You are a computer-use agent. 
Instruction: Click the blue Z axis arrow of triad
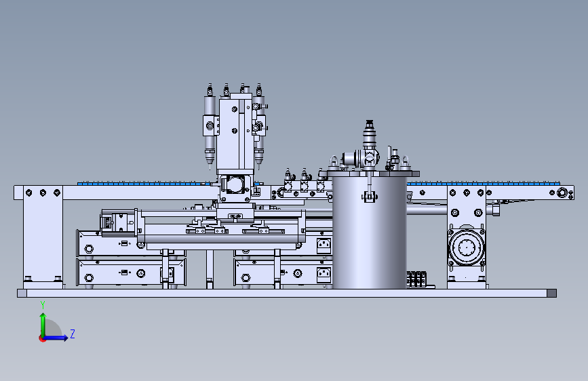tap(56, 338)
